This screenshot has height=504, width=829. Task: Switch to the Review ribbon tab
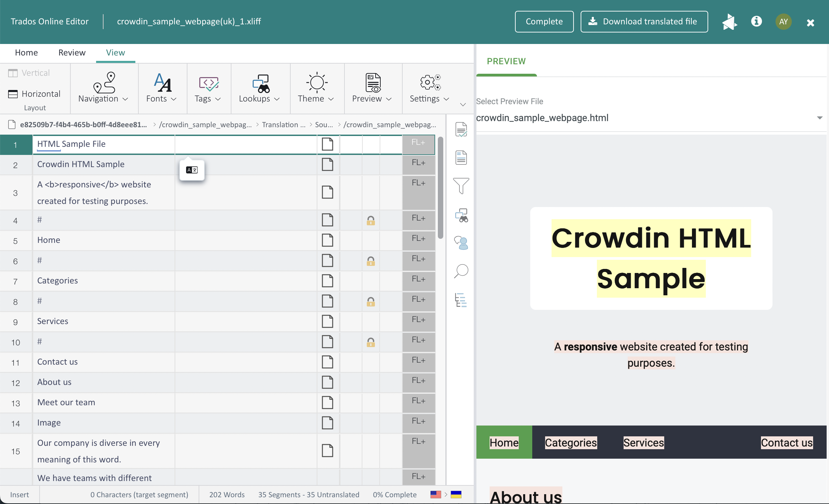coord(72,52)
